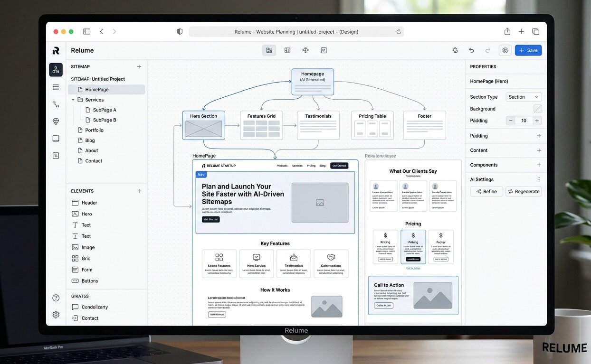
Task: Open a new browser tab
Action: point(521,31)
